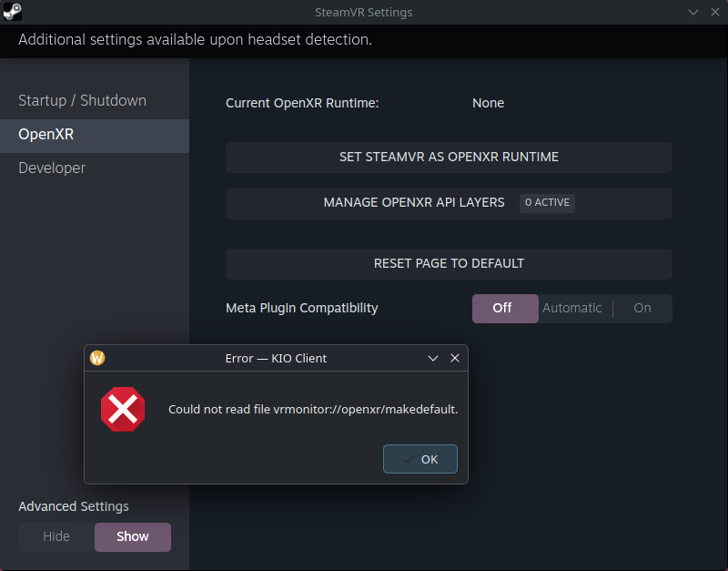
Task: Click the runtime value 'None'
Action: [x=488, y=103]
